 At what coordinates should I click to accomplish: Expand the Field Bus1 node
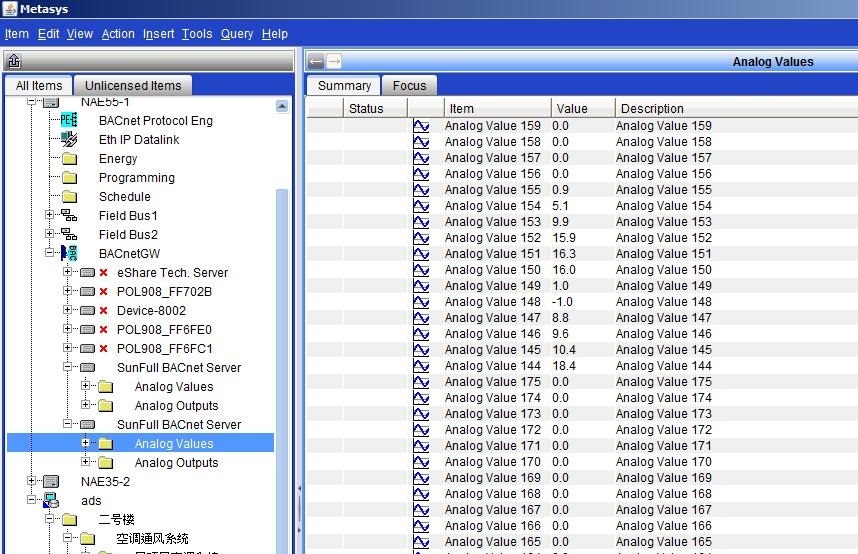pyautogui.click(x=49, y=215)
